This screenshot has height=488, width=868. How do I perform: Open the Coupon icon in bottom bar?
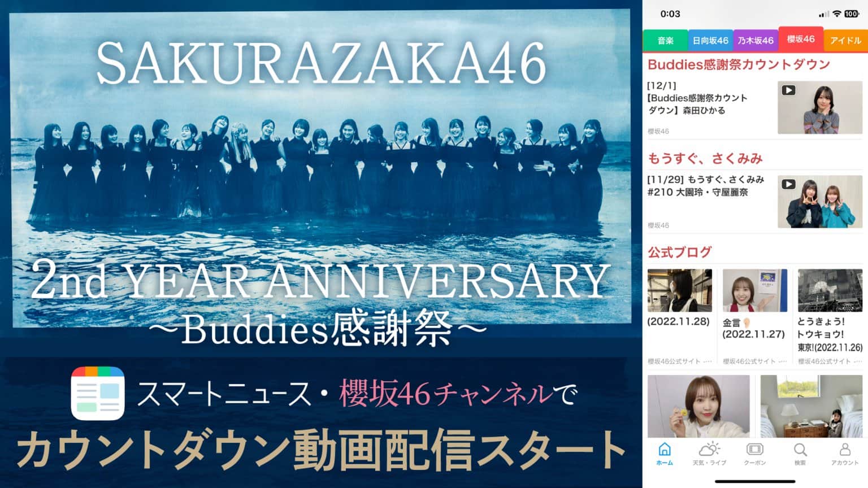[x=754, y=450]
